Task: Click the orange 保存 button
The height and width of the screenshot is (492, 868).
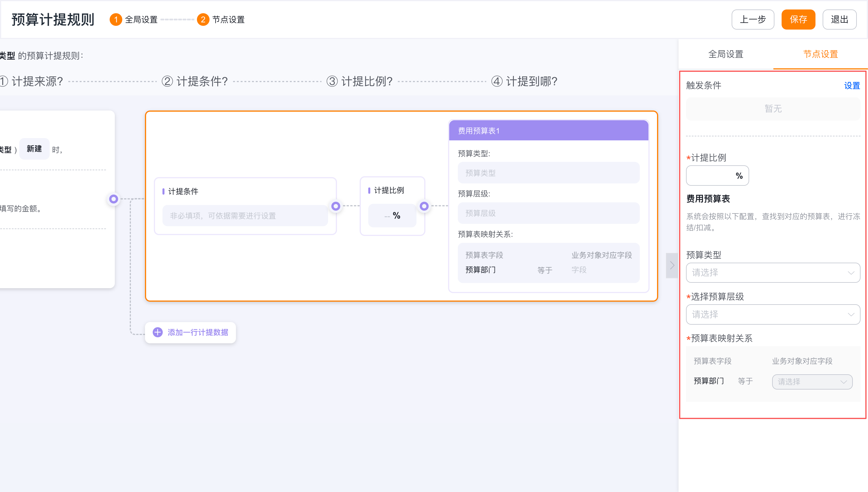Action: tap(798, 20)
